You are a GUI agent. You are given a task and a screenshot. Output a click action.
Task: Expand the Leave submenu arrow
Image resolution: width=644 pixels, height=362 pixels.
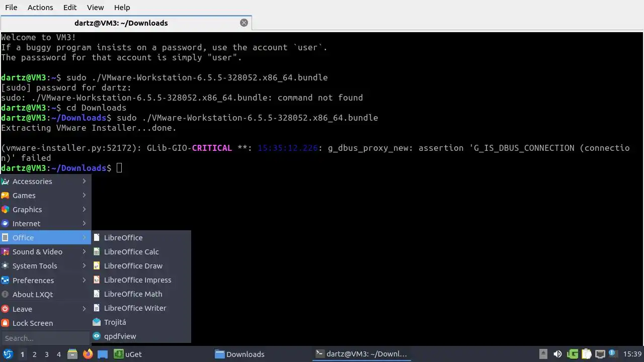click(85, 309)
